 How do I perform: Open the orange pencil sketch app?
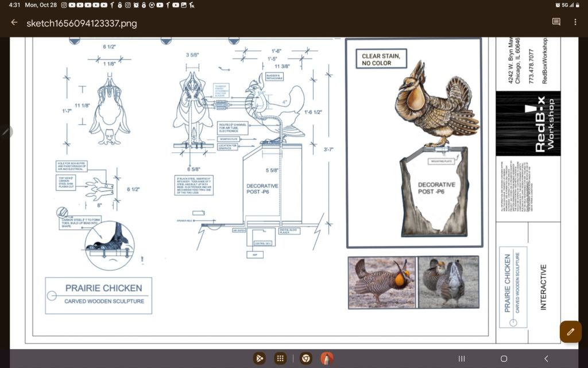click(x=327, y=358)
